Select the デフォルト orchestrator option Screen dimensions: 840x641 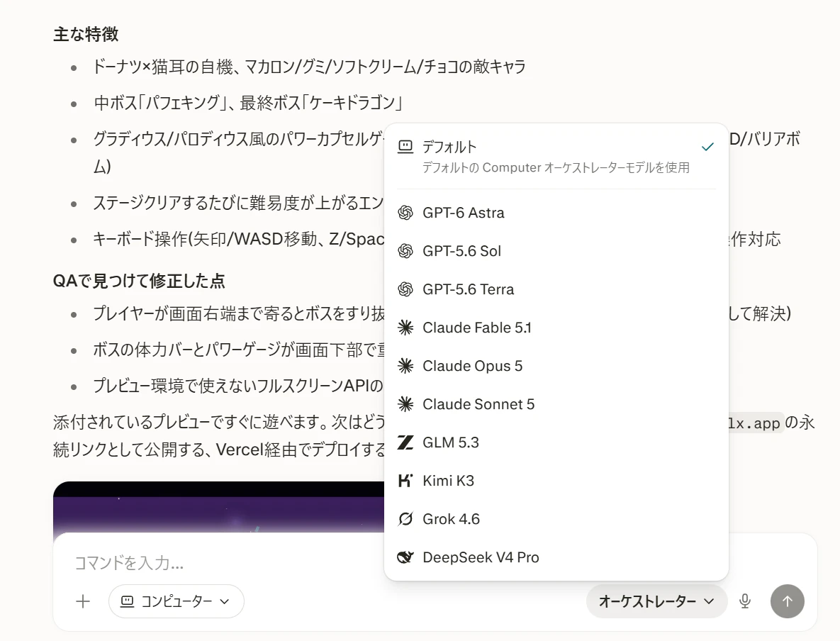coord(556,157)
